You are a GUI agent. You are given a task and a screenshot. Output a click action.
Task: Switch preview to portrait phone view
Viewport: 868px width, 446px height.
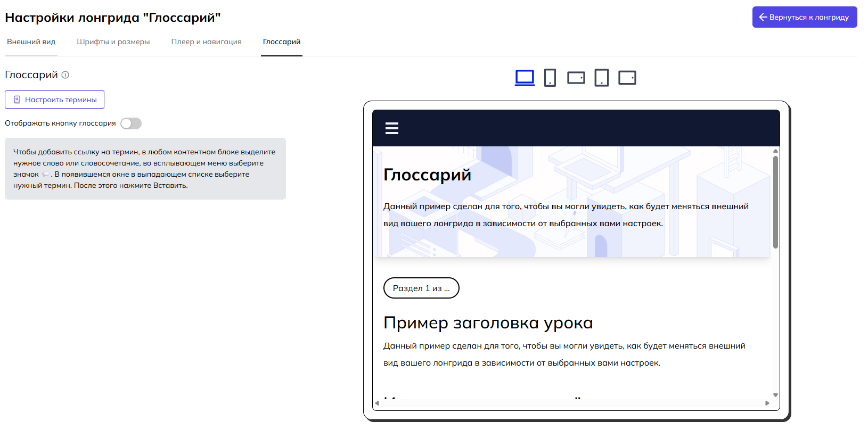tap(550, 78)
